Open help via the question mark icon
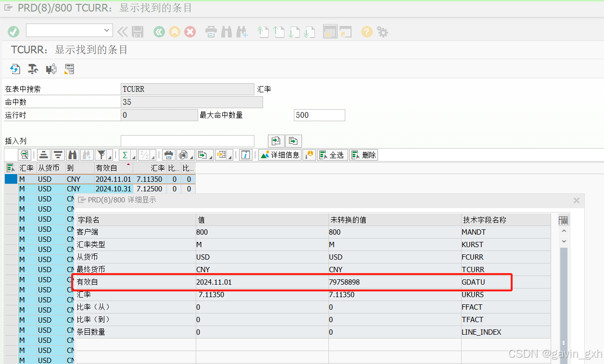The image size is (604, 364). [366, 32]
